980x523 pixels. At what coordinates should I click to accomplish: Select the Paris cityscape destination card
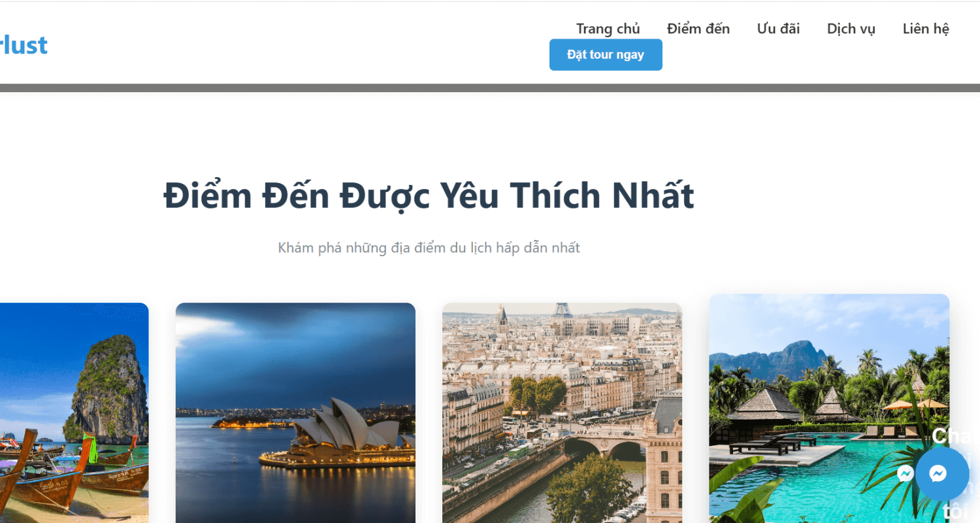[x=562, y=413]
